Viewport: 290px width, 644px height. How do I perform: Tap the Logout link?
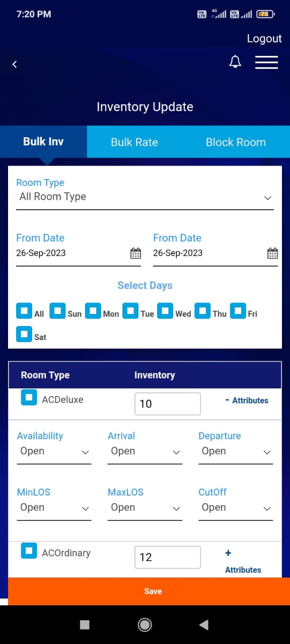pyautogui.click(x=264, y=38)
